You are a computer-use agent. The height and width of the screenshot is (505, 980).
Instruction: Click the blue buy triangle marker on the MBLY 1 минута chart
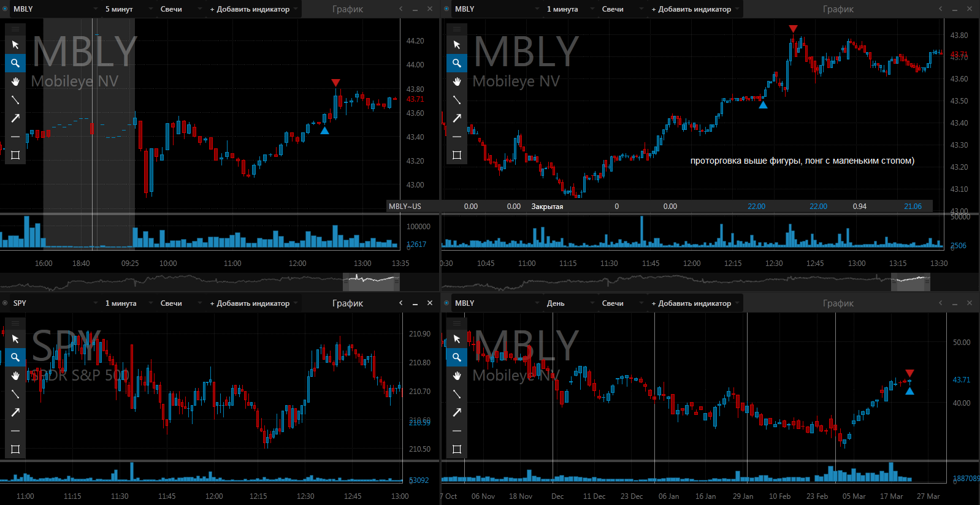[763, 105]
